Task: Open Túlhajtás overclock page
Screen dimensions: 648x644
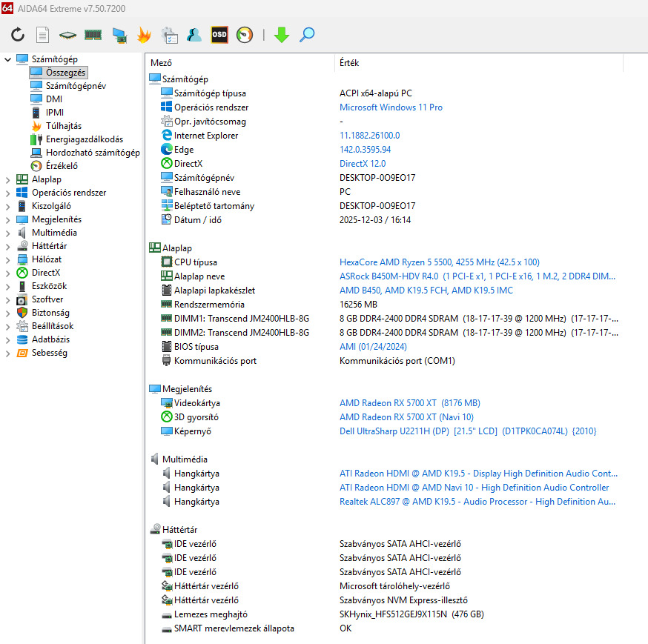Action: point(56,125)
